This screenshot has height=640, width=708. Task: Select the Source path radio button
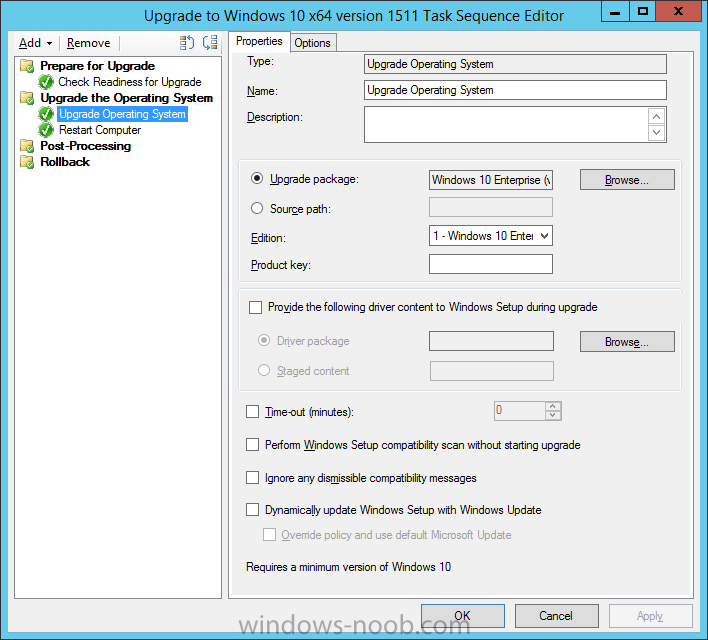tap(257, 208)
